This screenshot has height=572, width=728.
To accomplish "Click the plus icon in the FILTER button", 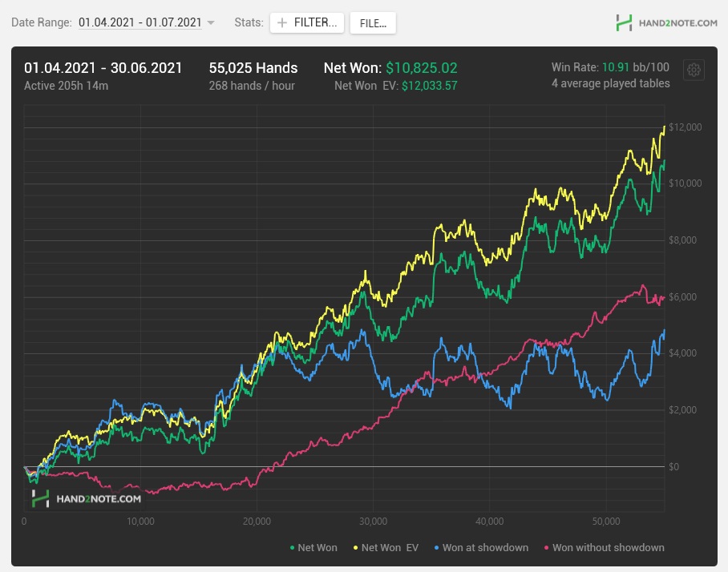I will coord(282,22).
